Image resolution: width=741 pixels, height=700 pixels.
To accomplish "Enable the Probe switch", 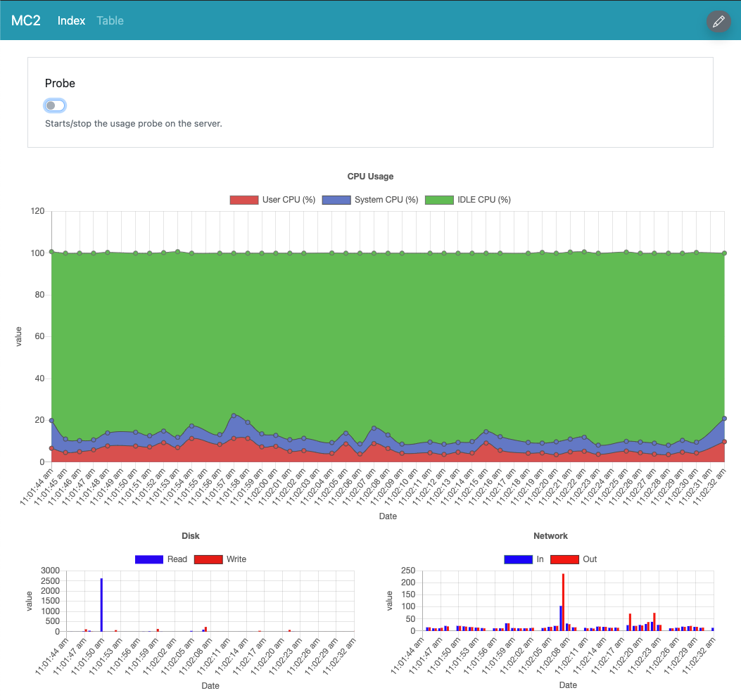I will click(54, 105).
